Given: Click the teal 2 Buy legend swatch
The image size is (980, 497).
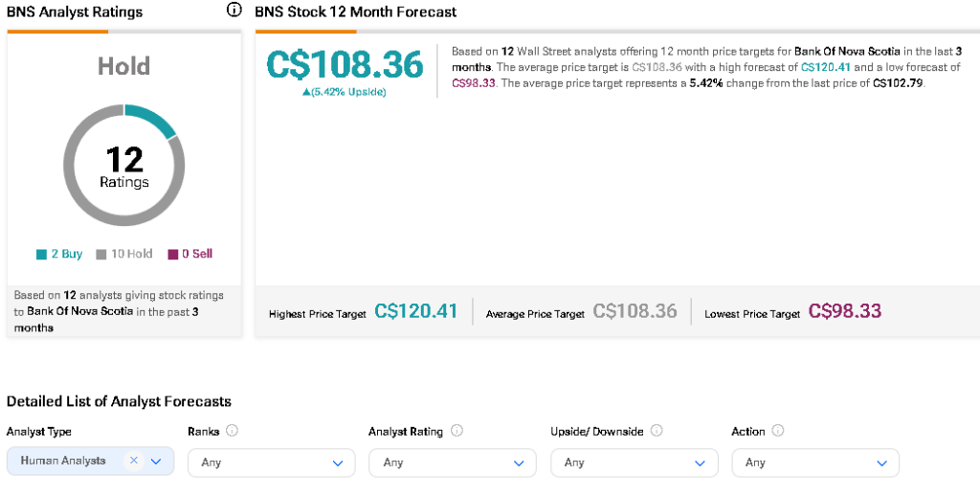Looking at the screenshot, I should pyautogui.click(x=41, y=255).
